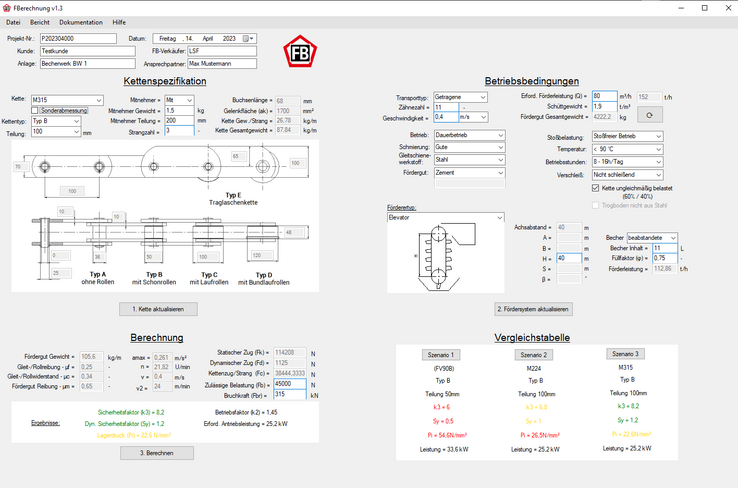
Task: Click the Geschwindigkeit 0,4 field
Action: (445, 117)
